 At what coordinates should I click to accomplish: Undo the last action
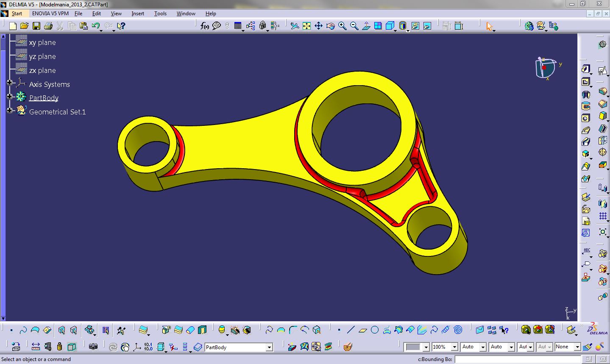click(x=95, y=26)
